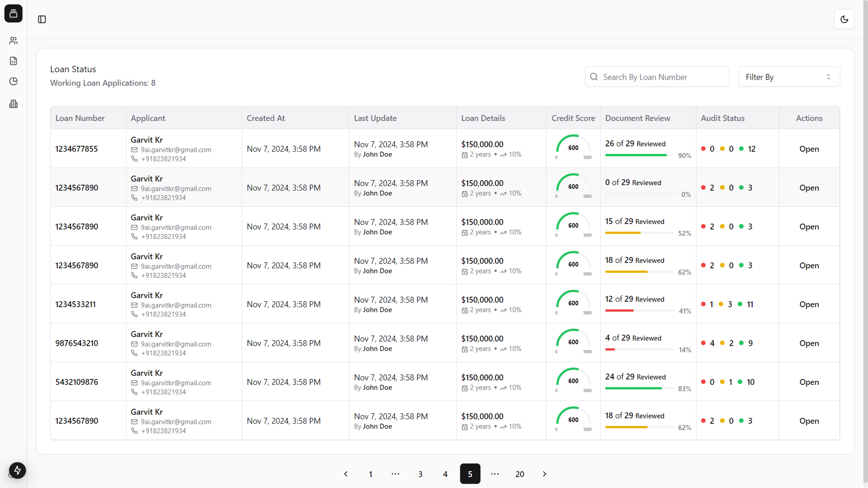
Task: Open loan 1234677855 actions menu
Action: 809,148
